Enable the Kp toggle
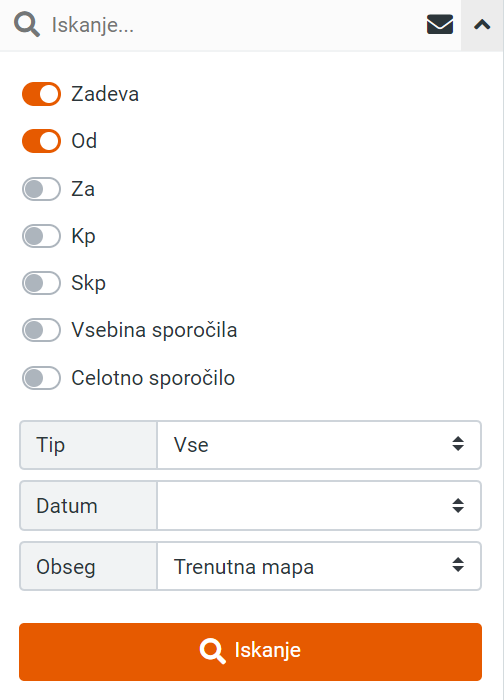 [x=42, y=236]
